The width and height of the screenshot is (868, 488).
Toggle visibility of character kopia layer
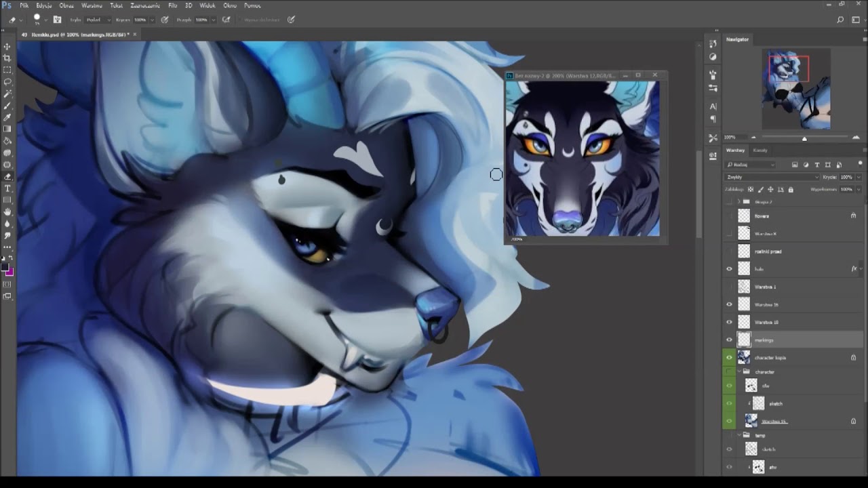coord(730,358)
